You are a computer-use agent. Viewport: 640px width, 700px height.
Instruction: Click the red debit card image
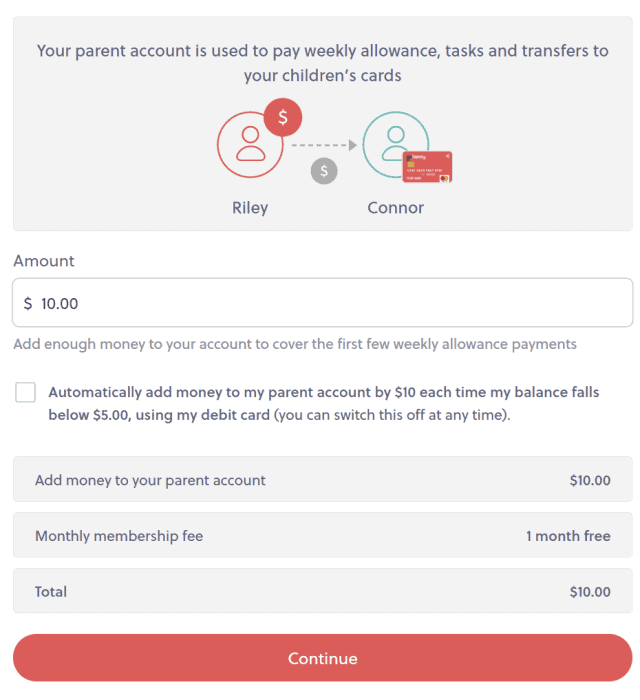click(x=427, y=167)
